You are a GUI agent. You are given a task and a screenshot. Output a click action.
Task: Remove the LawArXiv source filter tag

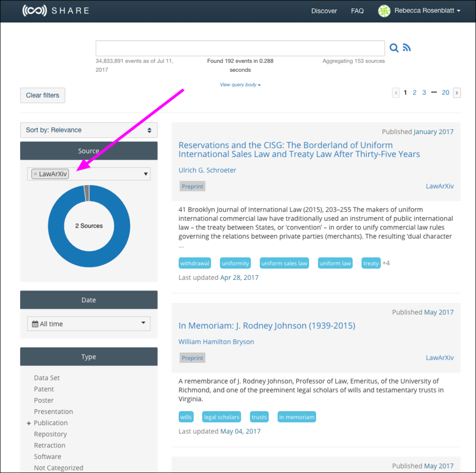[35, 174]
